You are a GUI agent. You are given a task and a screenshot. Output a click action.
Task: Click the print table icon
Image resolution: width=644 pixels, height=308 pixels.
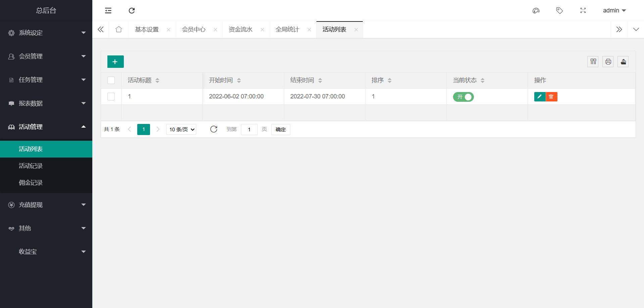click(x=608, y=62)
